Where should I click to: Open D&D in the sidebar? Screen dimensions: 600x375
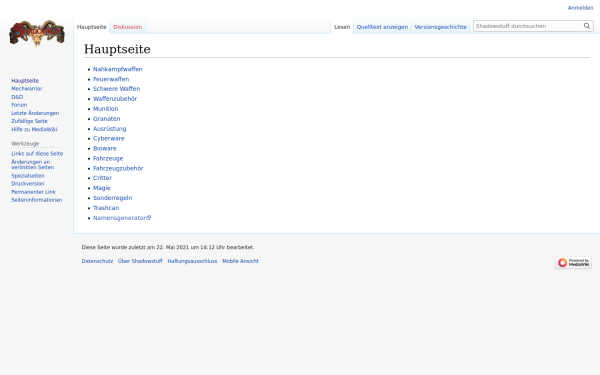coord(17,97)
